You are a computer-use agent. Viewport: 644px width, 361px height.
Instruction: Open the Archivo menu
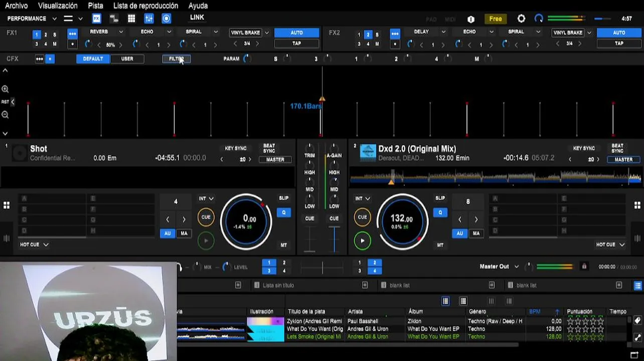(x=17, y=6)
